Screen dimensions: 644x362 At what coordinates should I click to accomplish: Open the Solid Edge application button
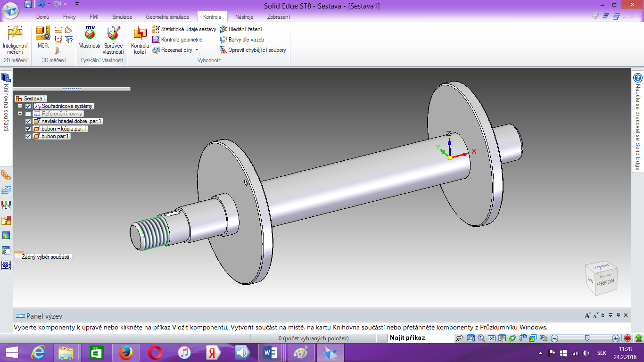[x=10, y=9]
